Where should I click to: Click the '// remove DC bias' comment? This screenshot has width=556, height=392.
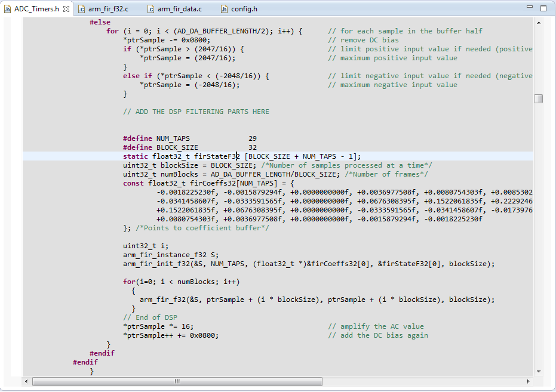tap(363, 40)
